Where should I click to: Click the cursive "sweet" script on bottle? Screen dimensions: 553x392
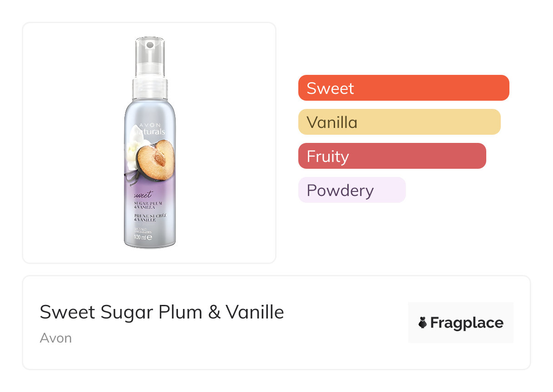click(142, 196)
